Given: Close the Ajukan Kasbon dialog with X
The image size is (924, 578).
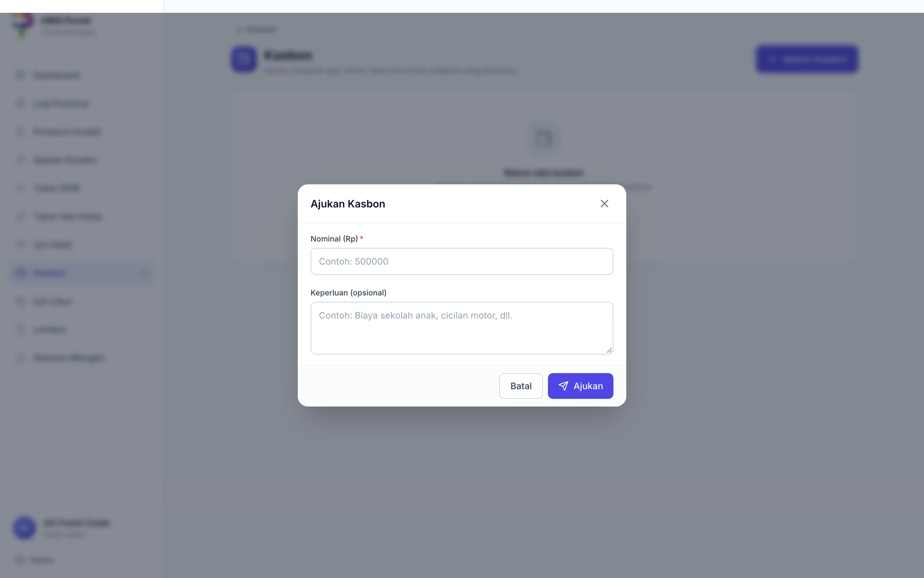Looking at the screenshot, I should tap(604, 203).
